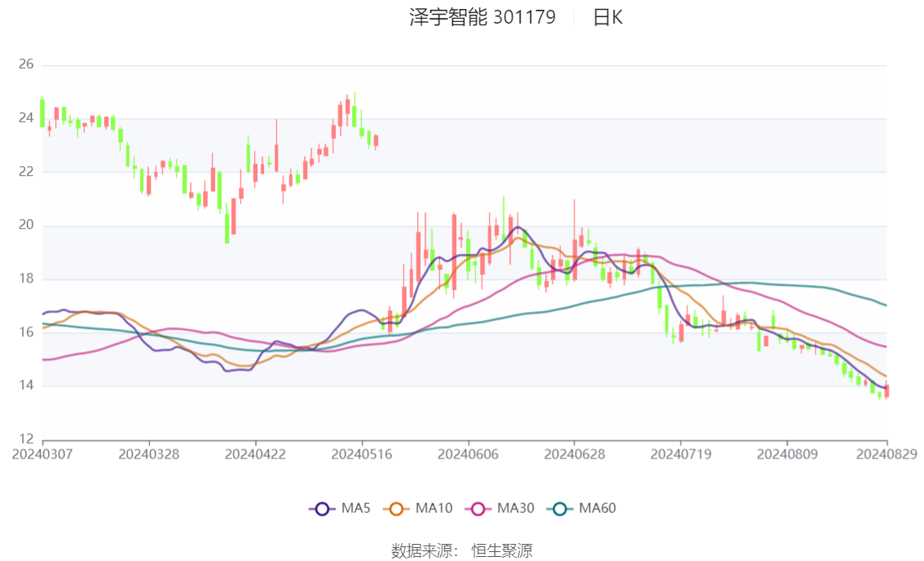Click the y-axis value 20

point(26,225)
